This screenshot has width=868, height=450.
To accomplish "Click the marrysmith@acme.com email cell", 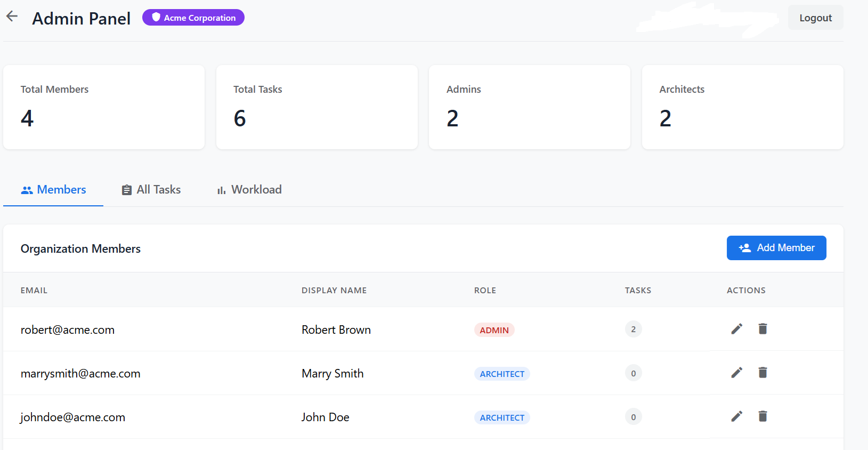I will 80,374.
